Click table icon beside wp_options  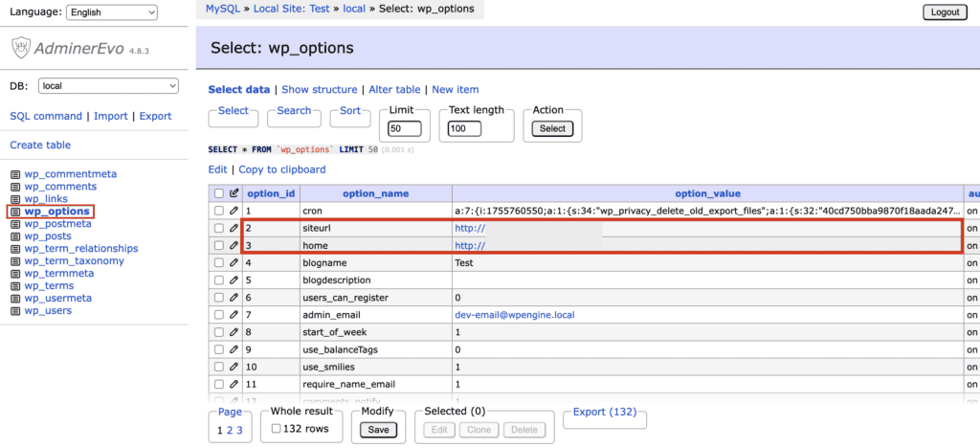pyautogui.click(x=15, y=212)
